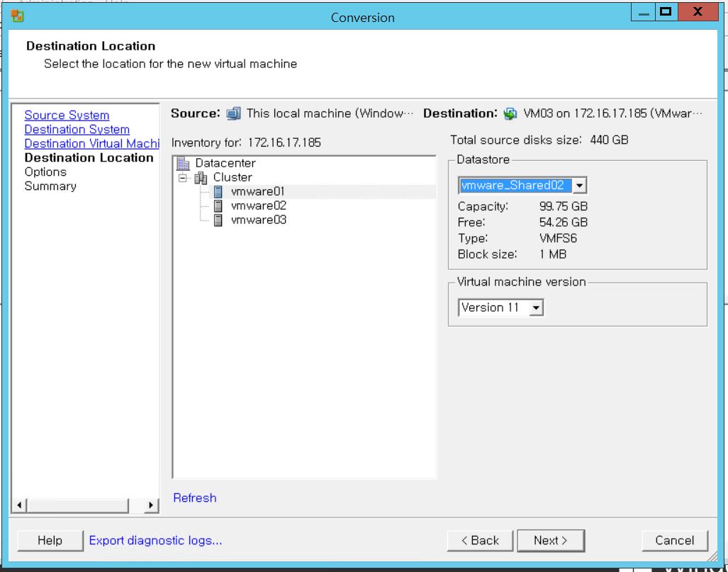Click the VMware Converter app icon in title bar
Viewport: 728px width, 572px height.
[17, 16]
